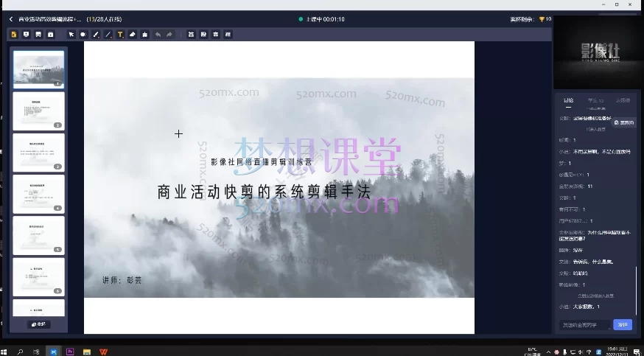Open File Explorer from taskbar
This screenshot has width=644, height=356.
(87, 352)
